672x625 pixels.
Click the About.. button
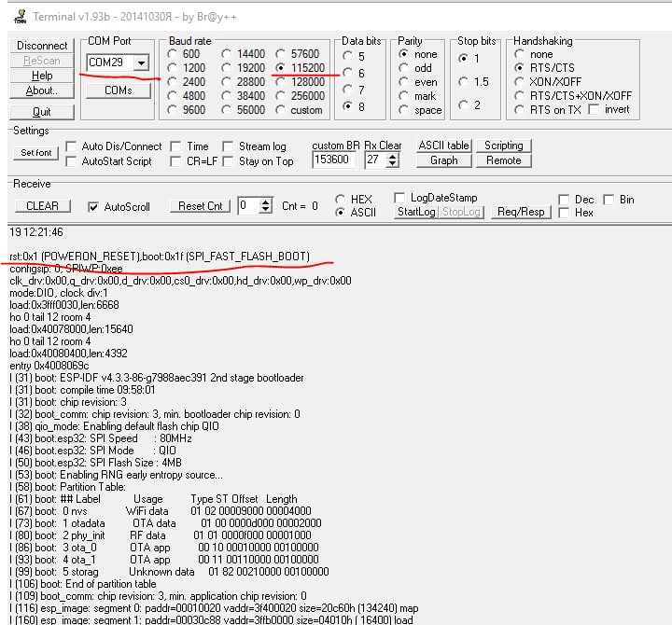click(42, 90)
